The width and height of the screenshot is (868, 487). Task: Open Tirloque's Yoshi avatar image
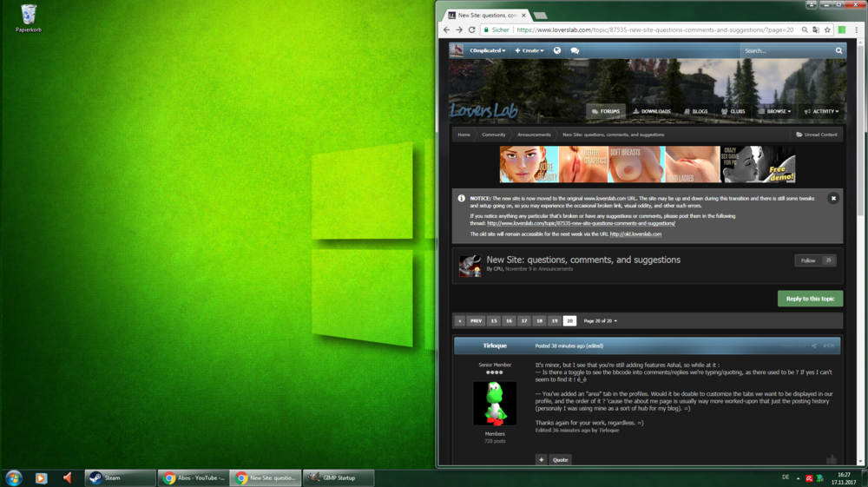click(x=495, y=403)
